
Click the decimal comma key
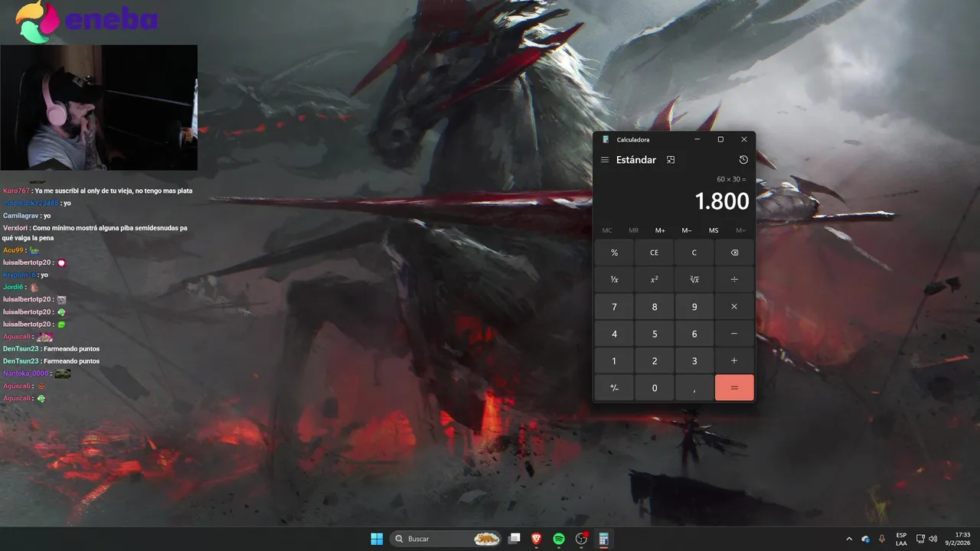pos(694,388)
